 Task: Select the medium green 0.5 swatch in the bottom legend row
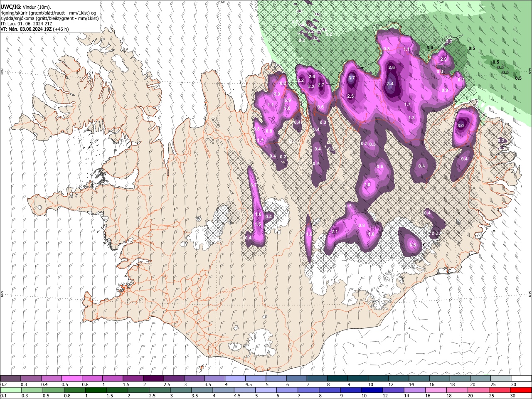(x=53, y=390)
